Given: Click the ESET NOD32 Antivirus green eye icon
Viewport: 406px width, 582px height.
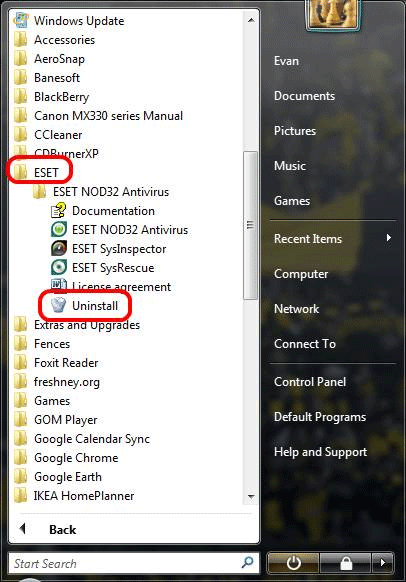Looking at the screenshot, I should point(59,229).
